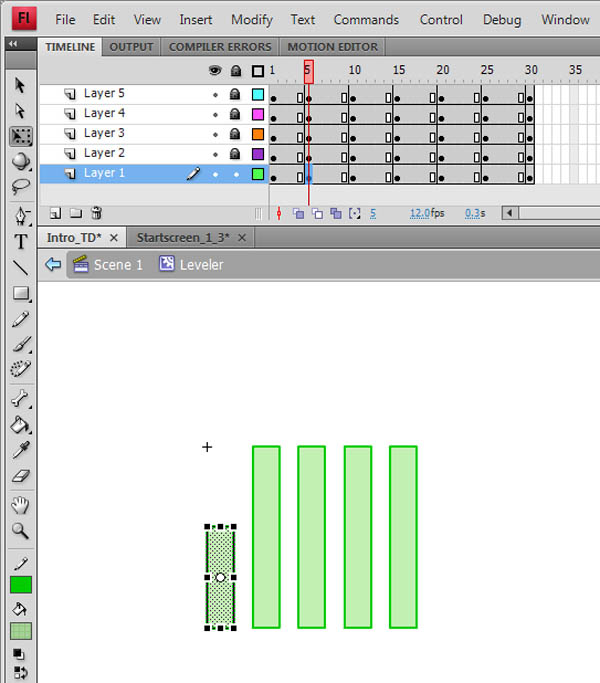Click the New Folder icon
This screenshot has width=600, height=683.
coord(76,213)
